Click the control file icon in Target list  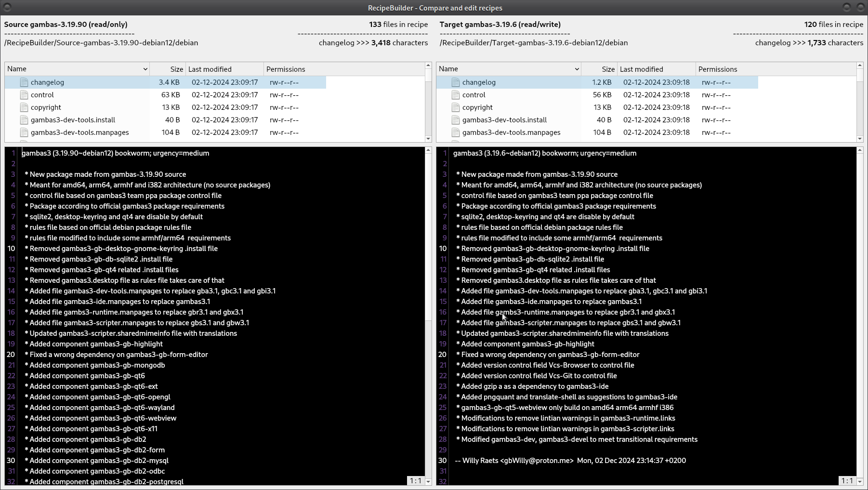456,95
